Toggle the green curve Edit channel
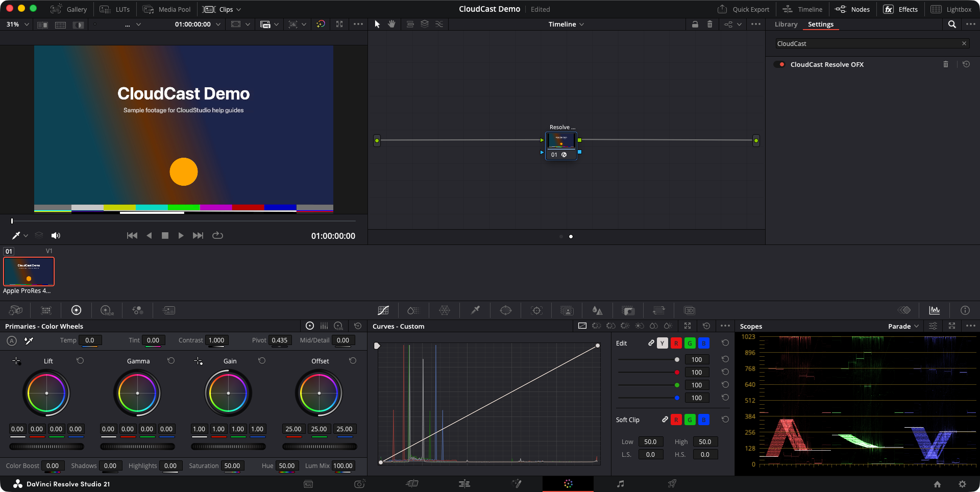The width and height of the screenshot is (980, 492). tap(690, 343)
